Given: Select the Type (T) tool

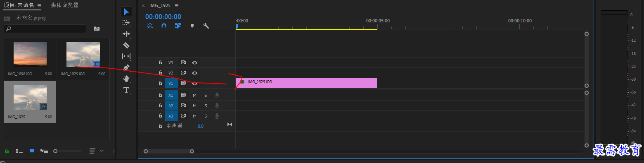Looking at the screenshot, I should click(x=126, y=90).
